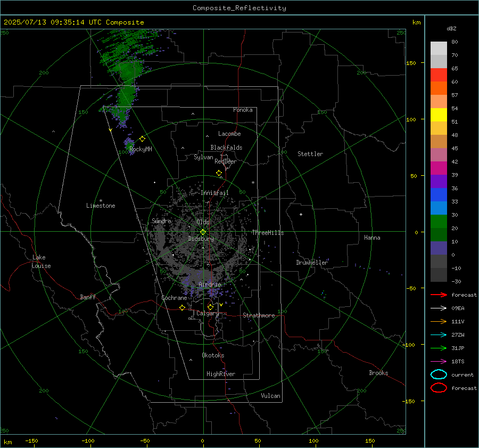479x448 pixels.
Task: Click the Composite_Reflectivity title
Action: [x=240, y=8]
